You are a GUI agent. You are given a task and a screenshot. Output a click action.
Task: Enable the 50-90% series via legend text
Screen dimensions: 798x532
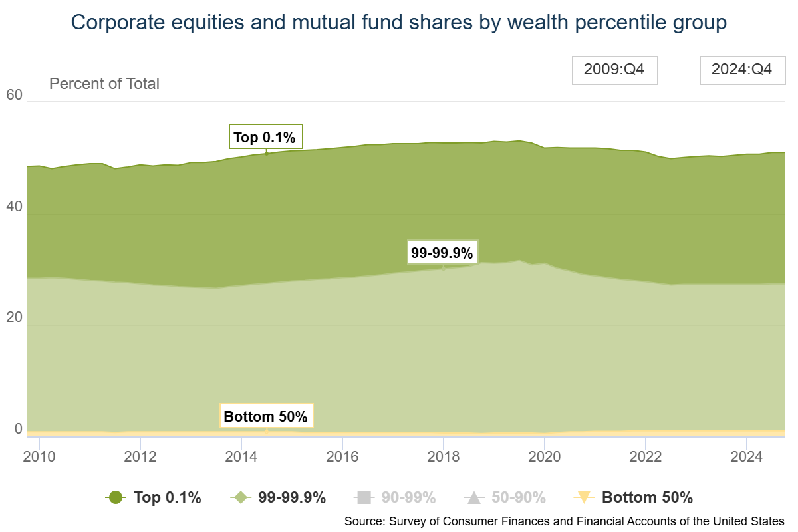tap(519, 497)
